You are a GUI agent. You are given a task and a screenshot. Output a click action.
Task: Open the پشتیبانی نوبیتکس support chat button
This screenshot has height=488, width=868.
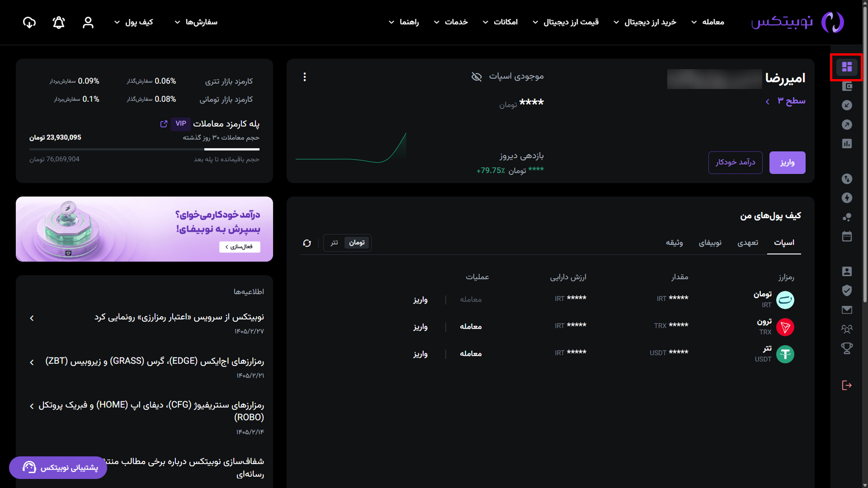[x=58, y=468]
